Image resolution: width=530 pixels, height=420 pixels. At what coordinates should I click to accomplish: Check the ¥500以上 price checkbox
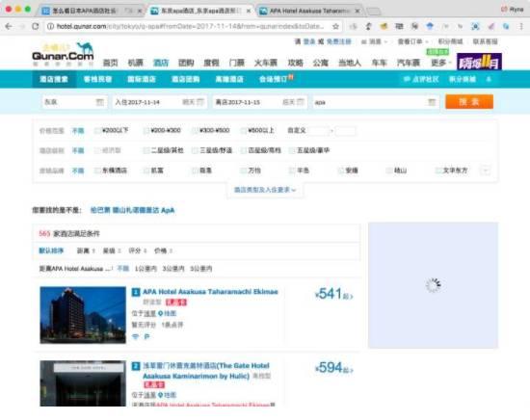[x=244, y=130]
